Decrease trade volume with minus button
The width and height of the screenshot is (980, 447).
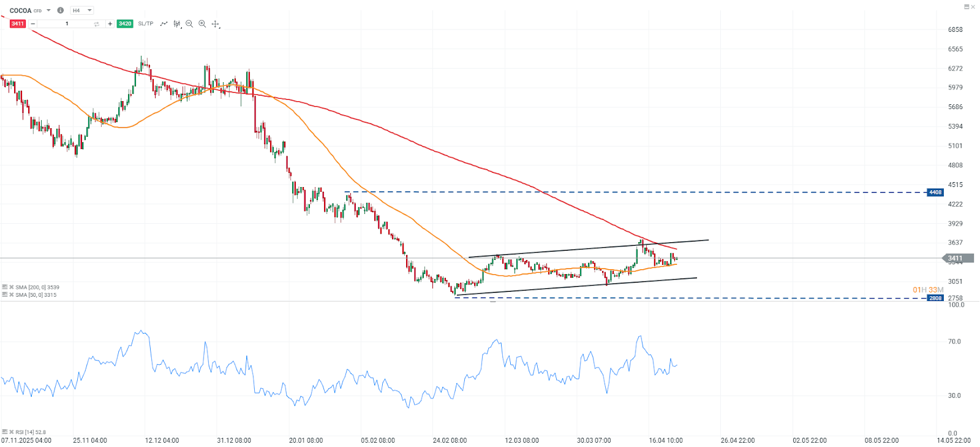click(x=33, y=24)
